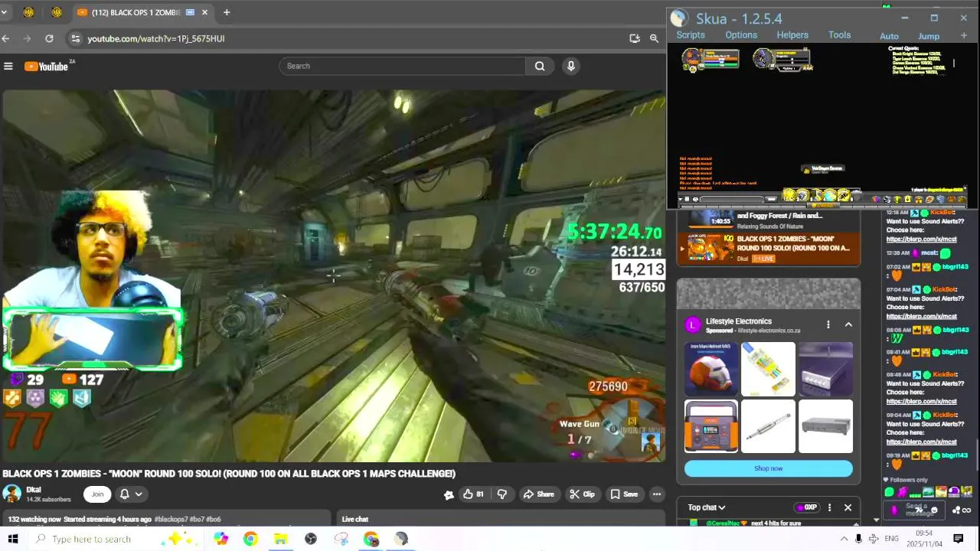Viewport: 980px width, 551px height.
Task: Open site information icon in address bar
Action: click(x=74, y=38)
